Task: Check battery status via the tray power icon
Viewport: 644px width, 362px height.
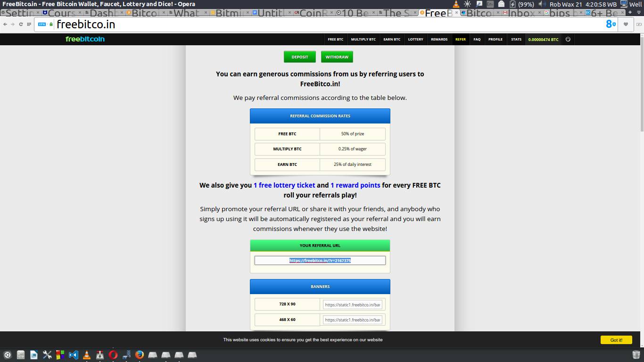Action: [x=512, y=4]
